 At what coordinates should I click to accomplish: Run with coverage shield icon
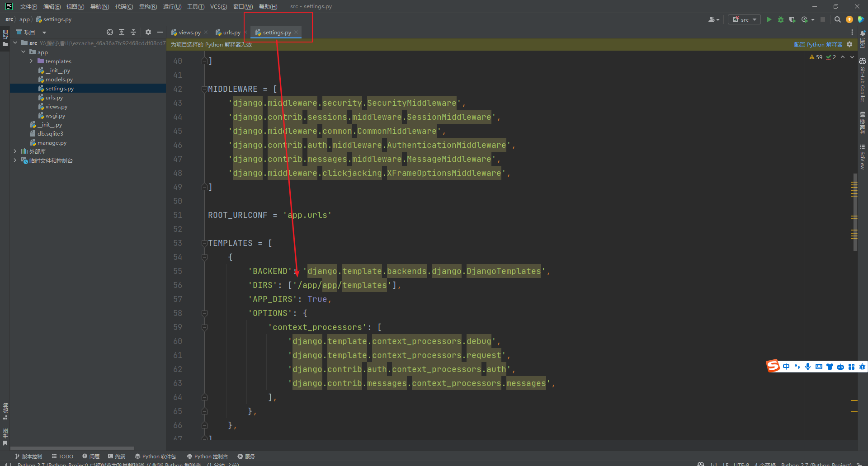coord(792,19)
